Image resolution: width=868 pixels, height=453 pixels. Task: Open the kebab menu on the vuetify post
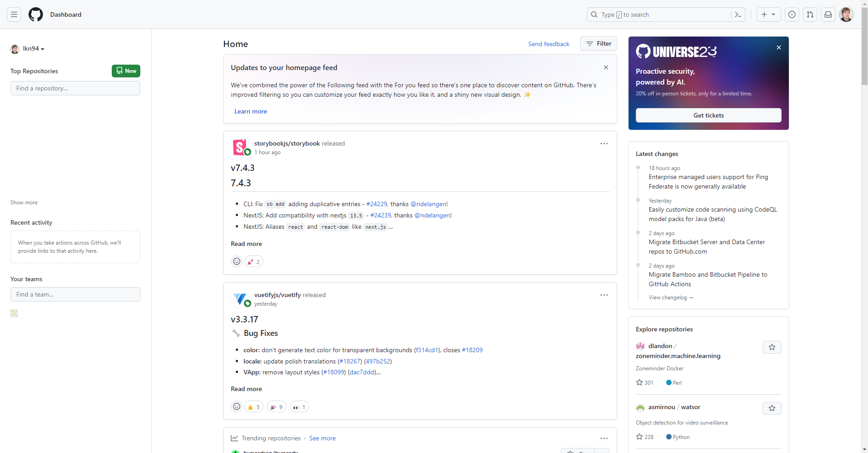tap(604, 295)
